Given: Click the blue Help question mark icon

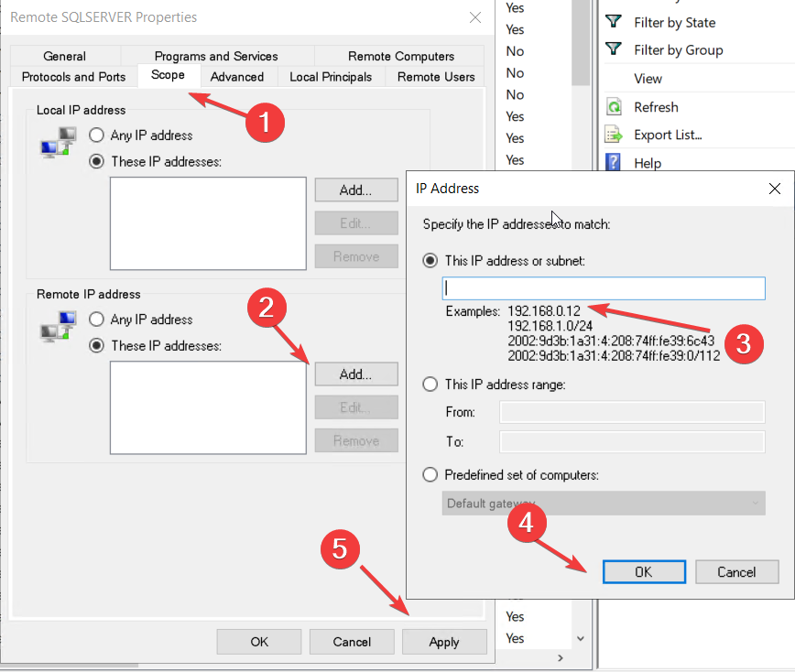Looking at the screenshot, I should click(x=614, y=163).
